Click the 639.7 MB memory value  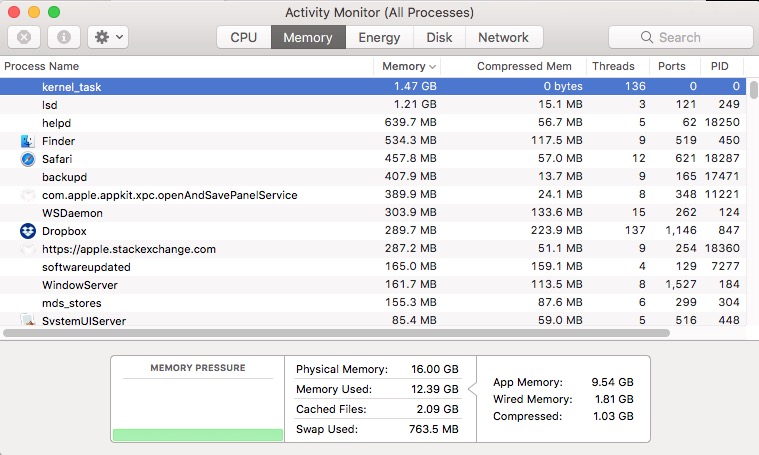410,122
